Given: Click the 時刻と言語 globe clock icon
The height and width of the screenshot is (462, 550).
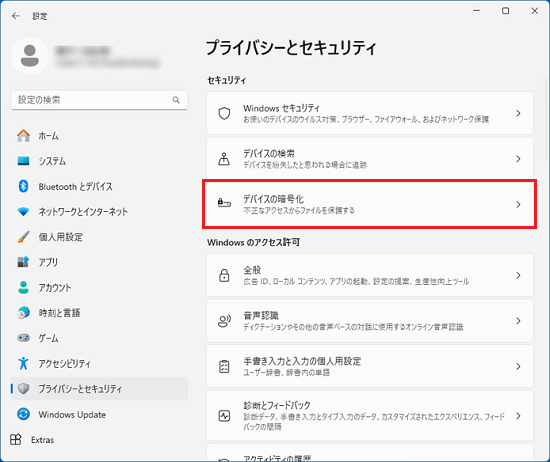Looking at the screenshot, I should click(24, 313).
